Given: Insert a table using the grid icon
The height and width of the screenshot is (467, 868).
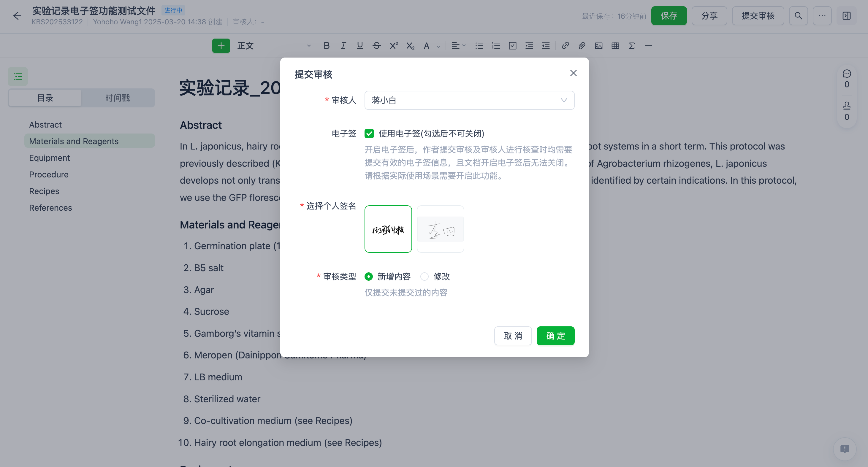Looking at the screenshot, I should click(615, 46).
